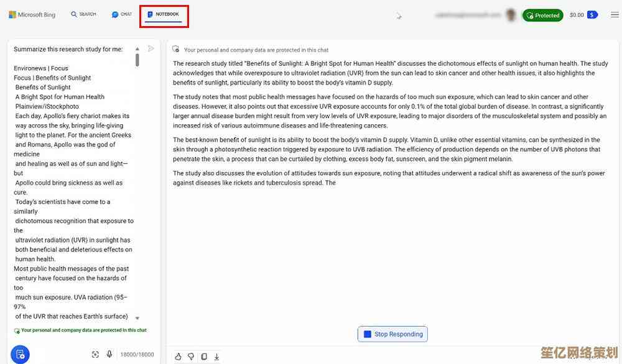
Task: Like the response with thumbs up
Action: click(x=178, y=357)
